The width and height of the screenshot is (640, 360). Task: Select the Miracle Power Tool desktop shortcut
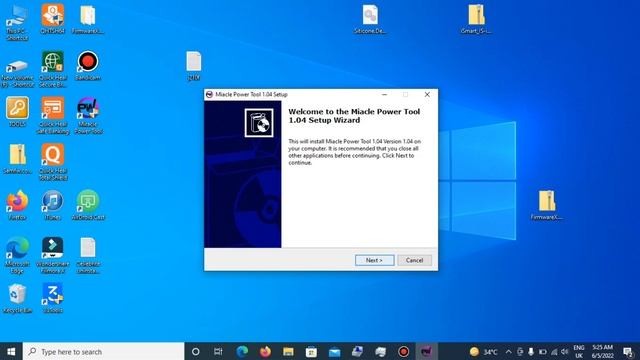88,116
